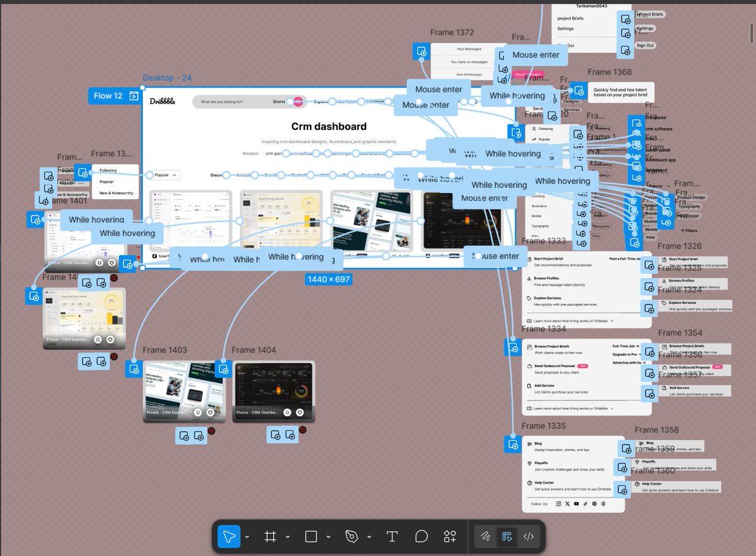Screen dimensions: 756x556
Task: Select Quickly find and hire talent tooltip
Action: coord(622,93)
